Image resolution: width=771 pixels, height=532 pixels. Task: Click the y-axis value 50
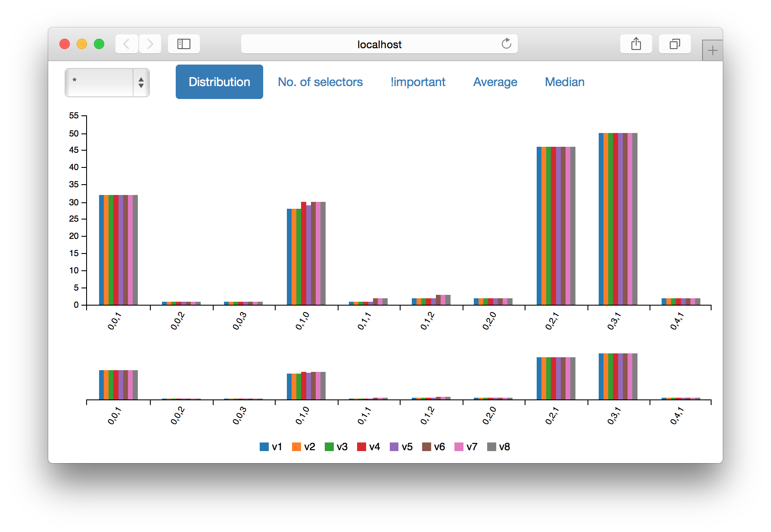point(74,133)
